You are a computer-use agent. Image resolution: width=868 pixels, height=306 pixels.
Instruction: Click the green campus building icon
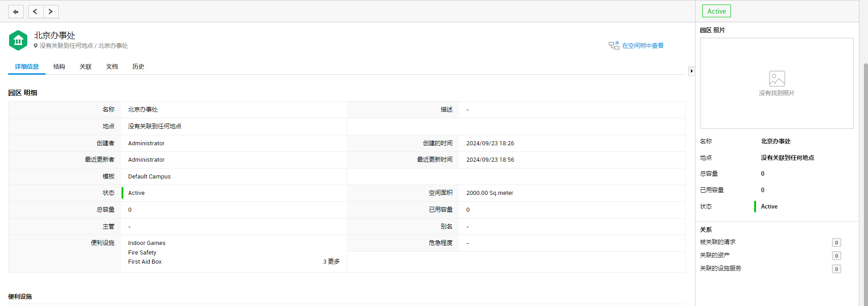pyautogui.click(x=18, y=41)
